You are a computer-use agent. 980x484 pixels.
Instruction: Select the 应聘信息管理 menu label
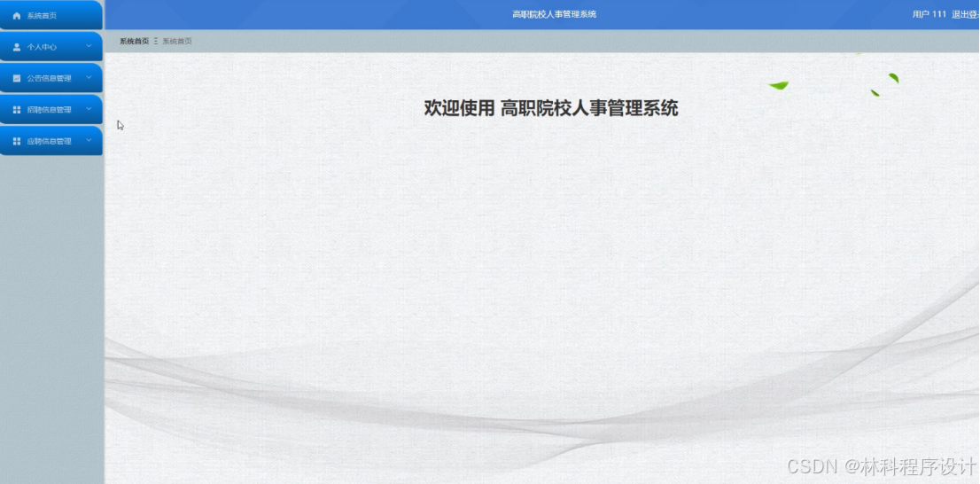pyautogui.click(x=49, y=141)
